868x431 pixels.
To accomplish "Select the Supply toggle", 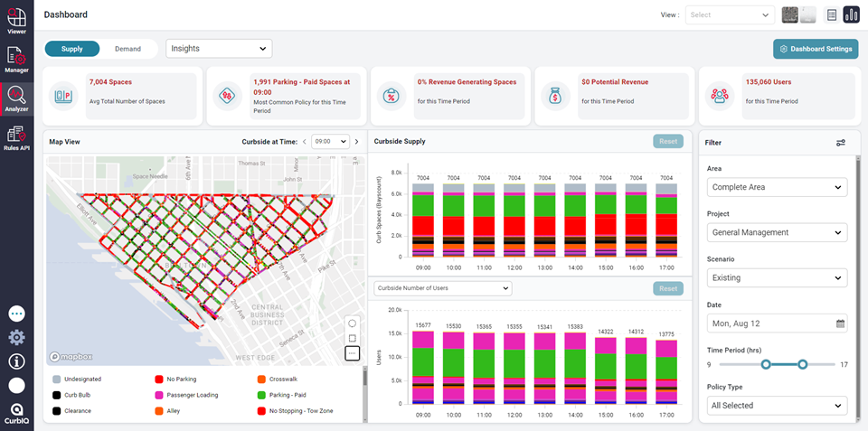I will (72, 49).
